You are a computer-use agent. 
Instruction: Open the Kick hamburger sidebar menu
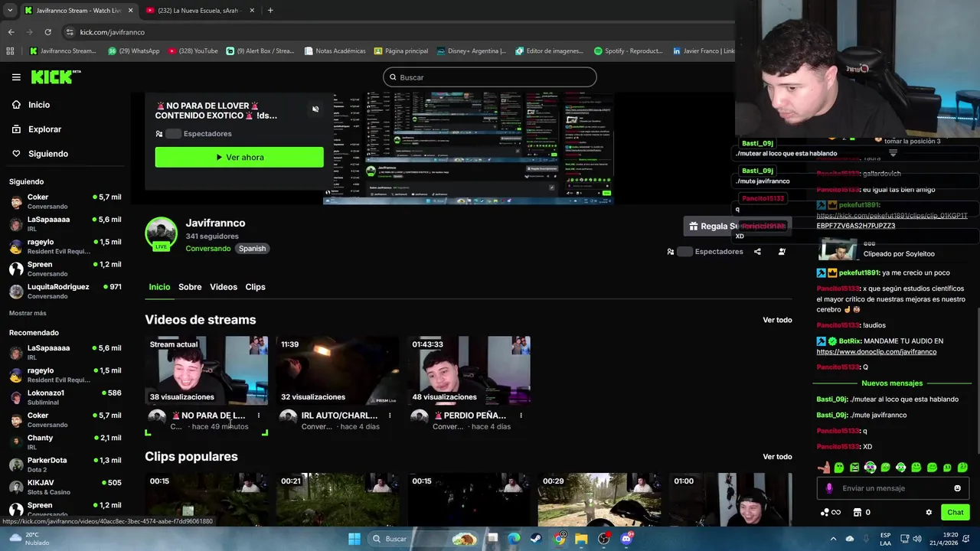(16, 77)
